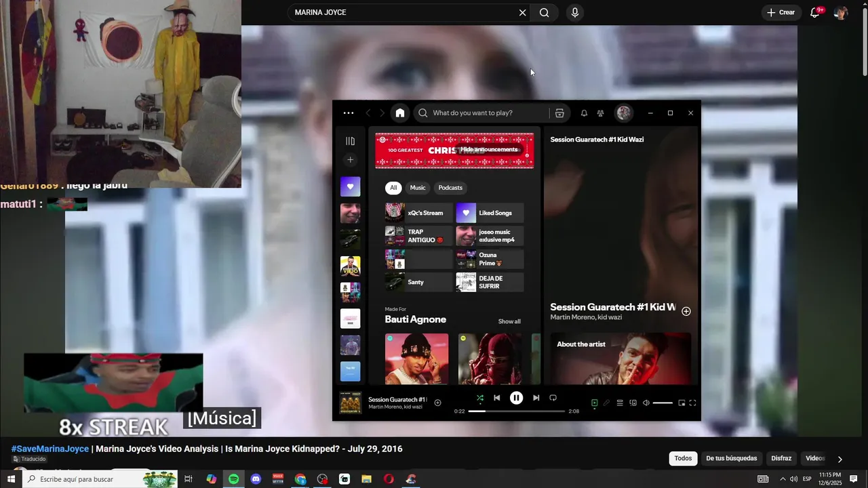
Task: Pause the current song
Action: [517, 398]
